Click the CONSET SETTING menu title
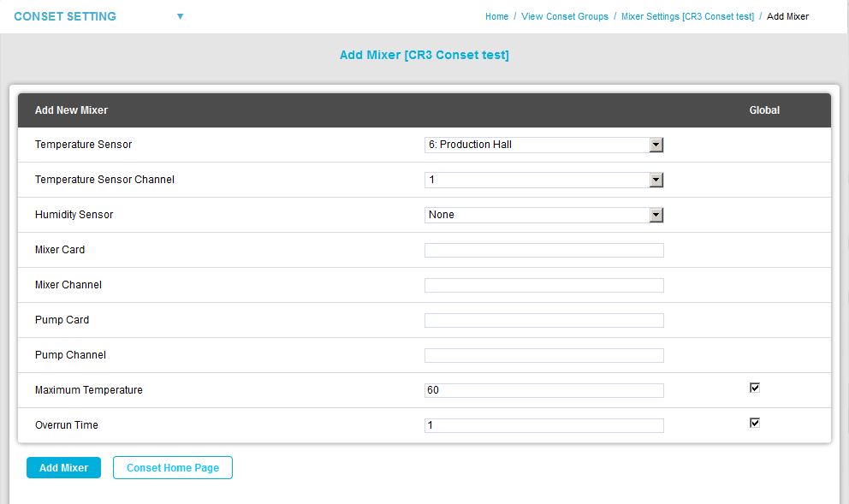 click(65, 16)
